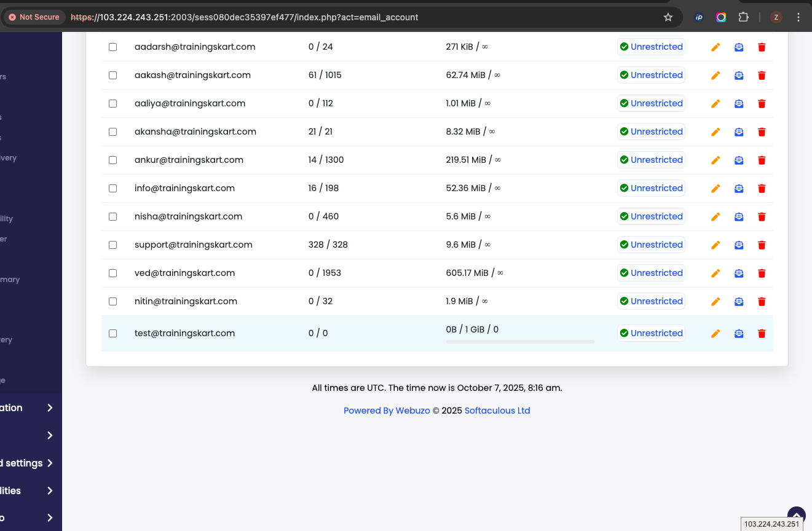Screen dimensions: 812x531
Task: Open the mailbox icon for support@trainingskart.com
Action: coord(739,245)
